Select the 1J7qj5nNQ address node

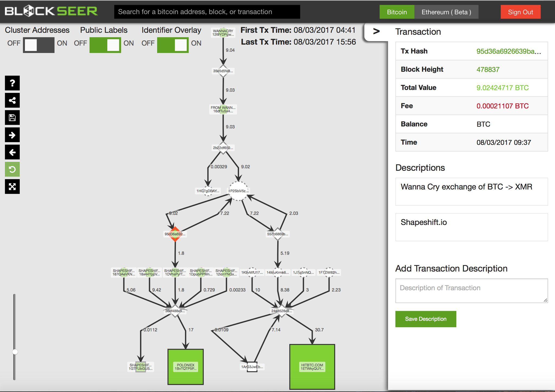(x=303, y=272)
